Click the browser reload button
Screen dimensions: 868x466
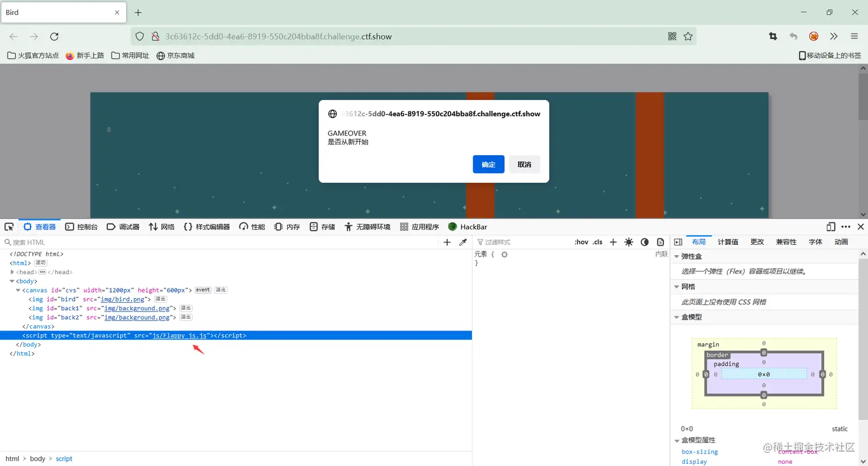tap(55, 37)
